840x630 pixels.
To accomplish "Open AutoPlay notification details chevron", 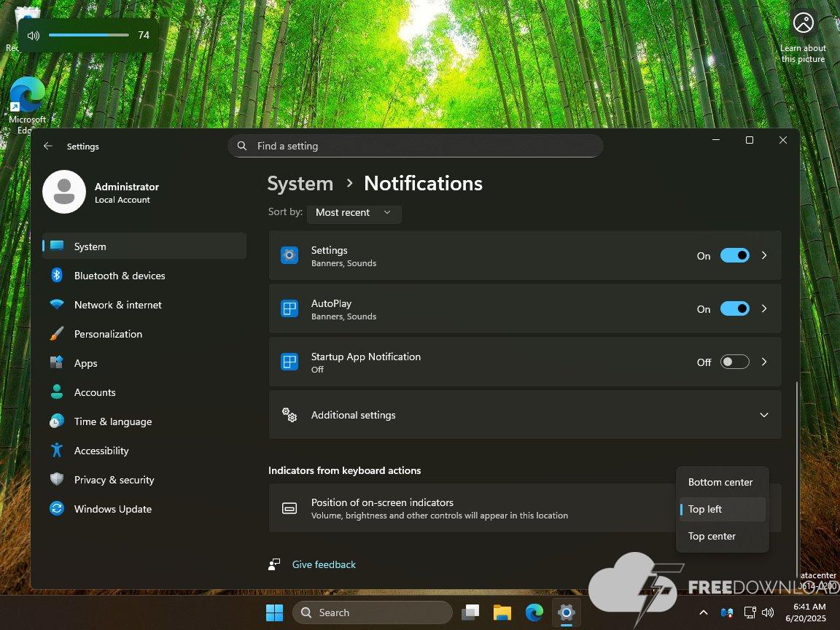I will (764, 308).
